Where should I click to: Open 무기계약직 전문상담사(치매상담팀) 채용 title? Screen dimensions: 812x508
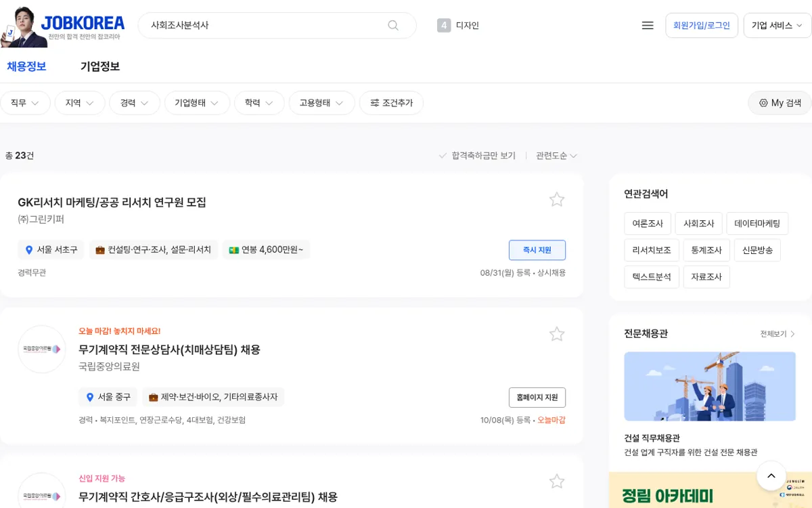169,350
